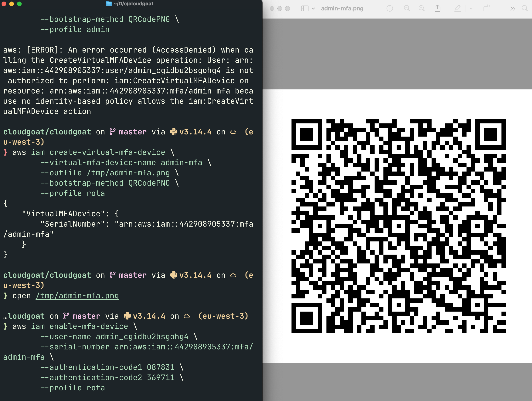Rotate the image with the Rotate icon

pos(486,8)
